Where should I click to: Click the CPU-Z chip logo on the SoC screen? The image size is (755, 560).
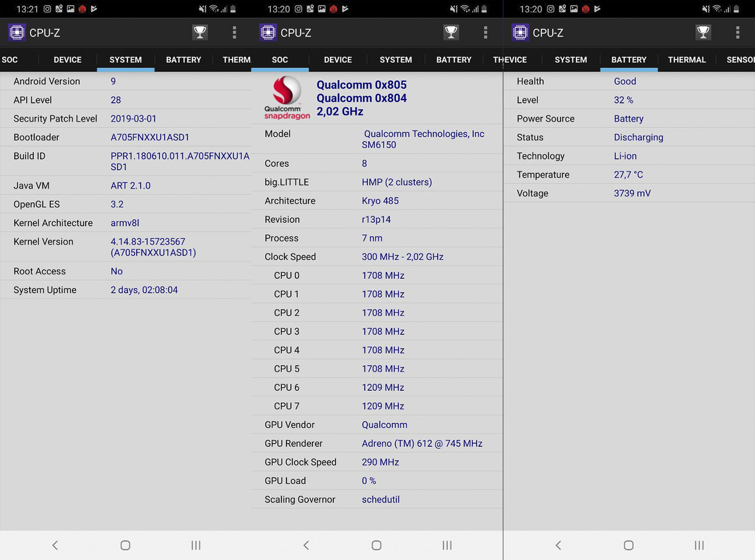coord(268,33)
